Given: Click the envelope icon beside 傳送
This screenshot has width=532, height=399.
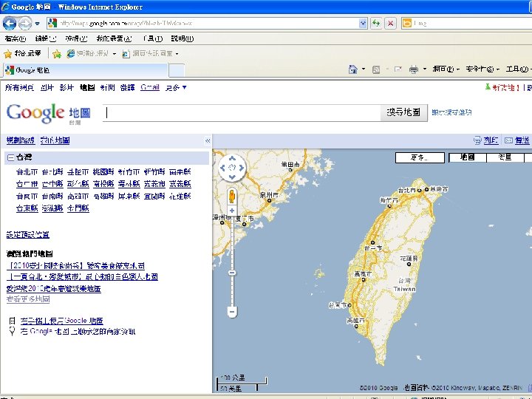Looking at the screenshot, I should pos(508,140).
